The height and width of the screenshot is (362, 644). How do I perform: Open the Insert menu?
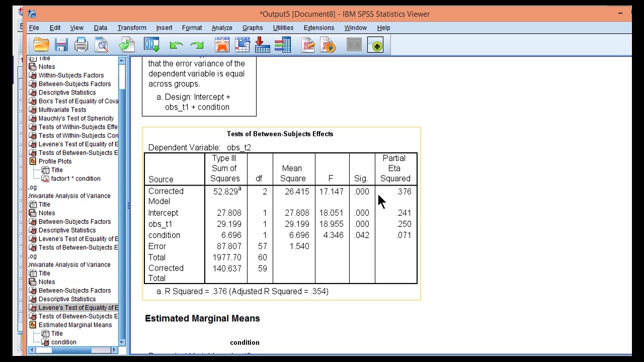(x=164, y=28)
